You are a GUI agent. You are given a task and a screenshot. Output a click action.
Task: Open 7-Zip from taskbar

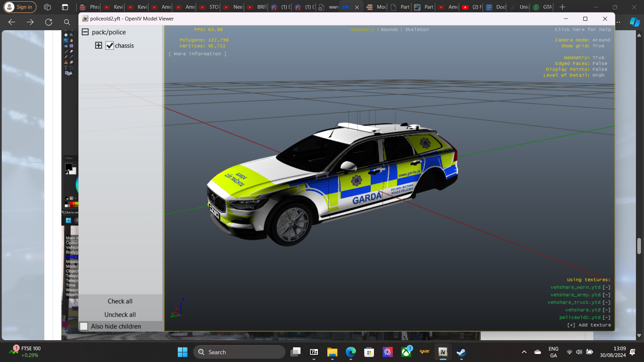[314, 352]
